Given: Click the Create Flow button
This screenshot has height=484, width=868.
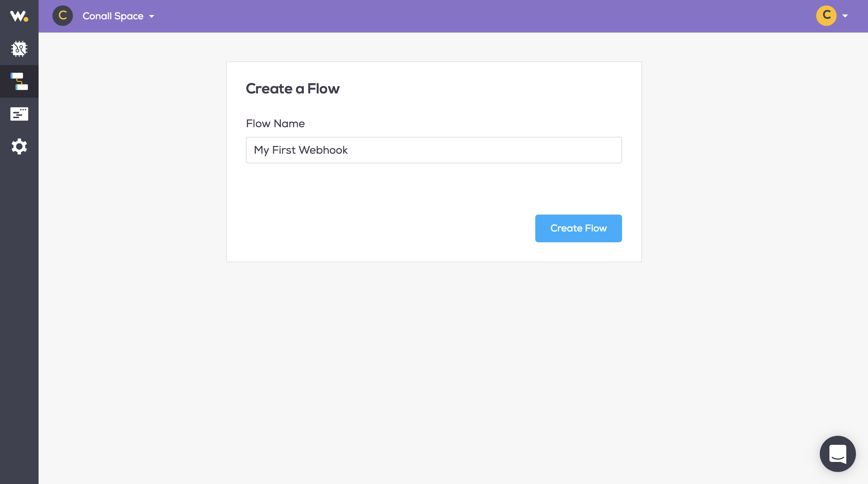Looking at the screenshot, I should click(x=578, y=228).
